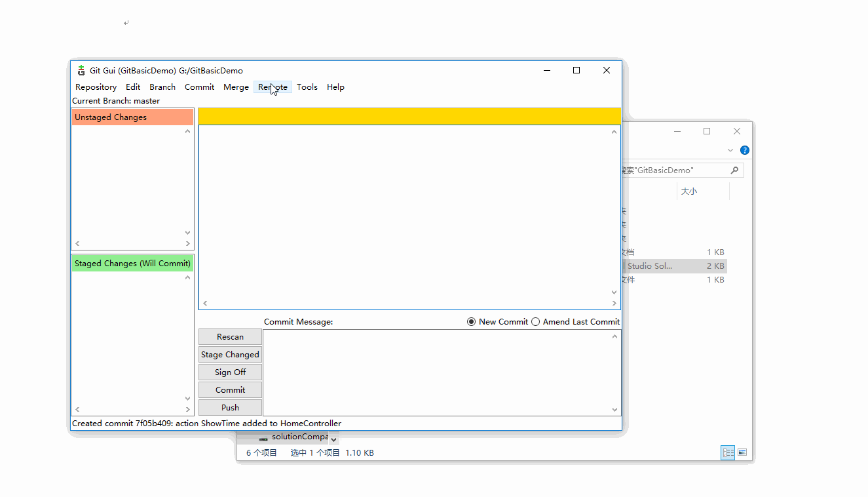Stage all changes with Stage Changed

point(230,354)
